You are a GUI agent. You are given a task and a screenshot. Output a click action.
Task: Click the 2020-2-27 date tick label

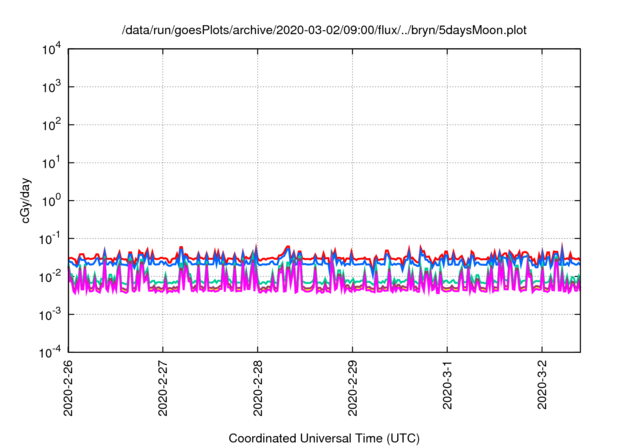click(x=162, y=388)
